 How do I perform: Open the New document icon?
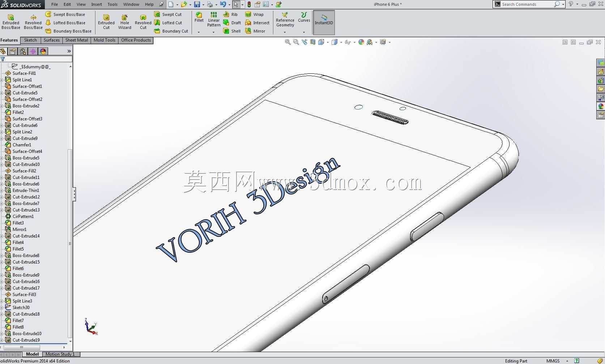tap(171, 4)
